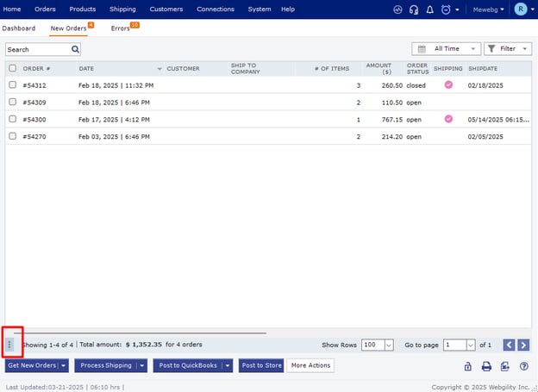Viewport: 538px width, 392px height.
Task: Expand the Filter dropdown
Action: 507,49
